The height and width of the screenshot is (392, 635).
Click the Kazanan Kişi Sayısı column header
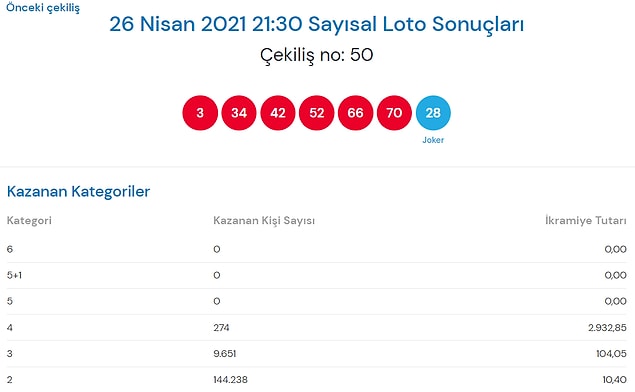coord(264,221)
